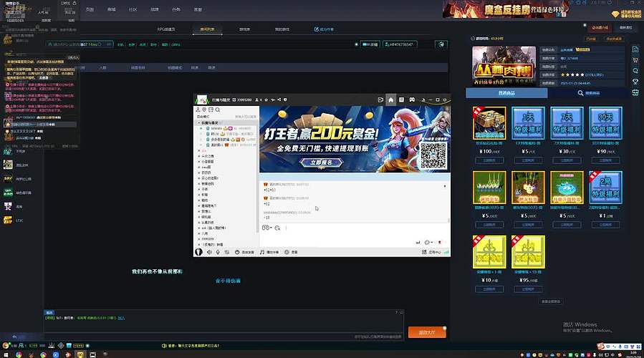The width and height of the screenshot is (644, 358).
Task: Click the document icon atop right sidebar
Action: [x=635, y=49]
